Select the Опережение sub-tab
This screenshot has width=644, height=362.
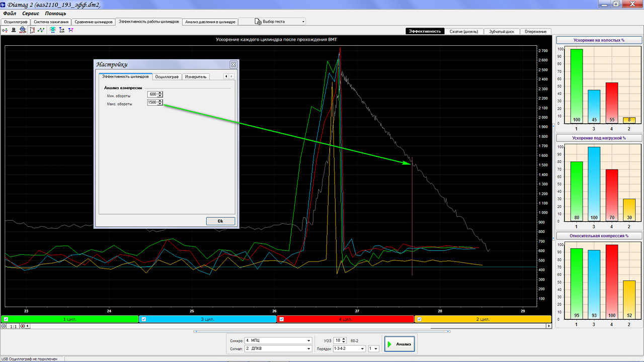click(536, 31)
